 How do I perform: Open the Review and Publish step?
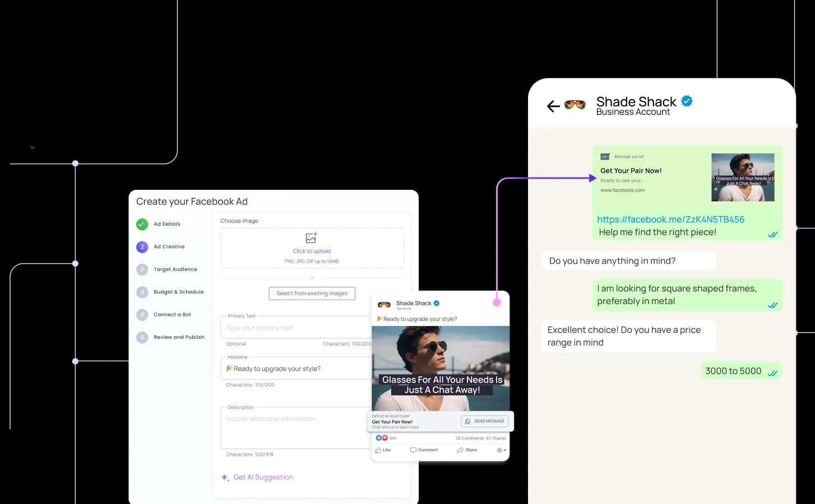point(179,337)
